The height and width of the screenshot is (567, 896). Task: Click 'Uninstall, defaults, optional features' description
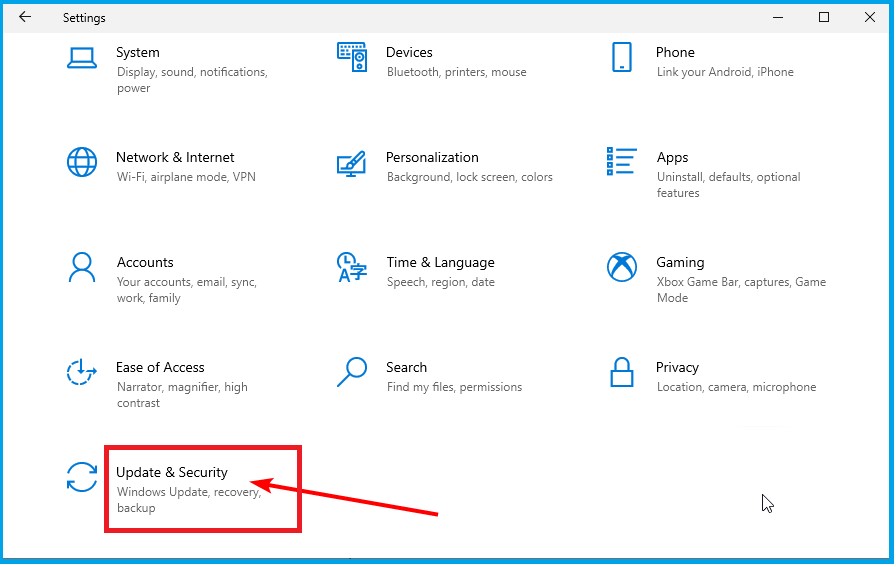pos(729,185)
